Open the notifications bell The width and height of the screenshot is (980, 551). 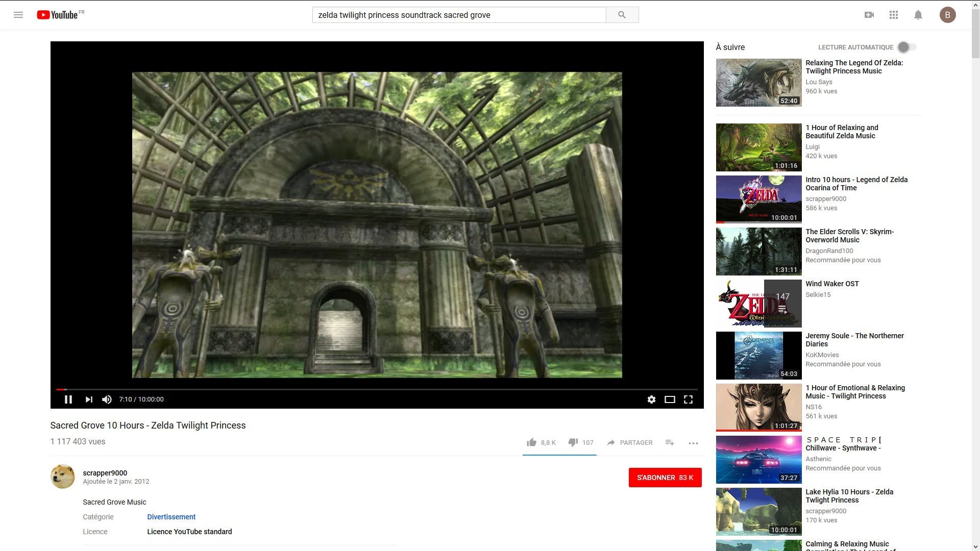(918, 15)
